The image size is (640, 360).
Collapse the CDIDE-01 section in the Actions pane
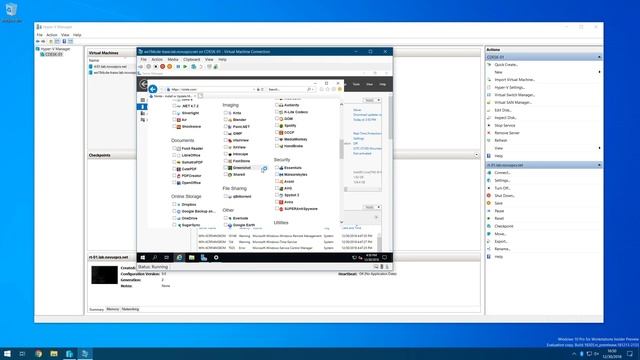click(x=599, y=57)
